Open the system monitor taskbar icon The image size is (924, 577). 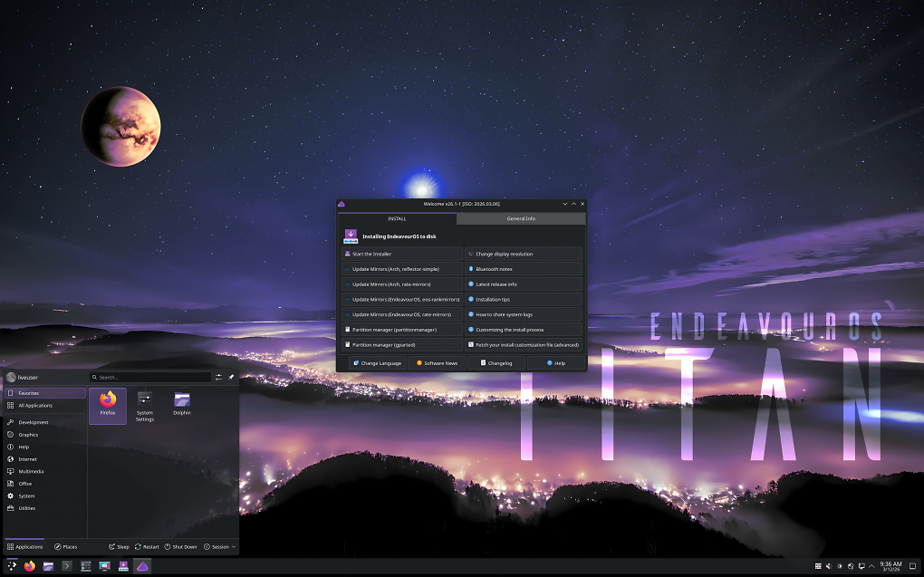coord(86,566)
